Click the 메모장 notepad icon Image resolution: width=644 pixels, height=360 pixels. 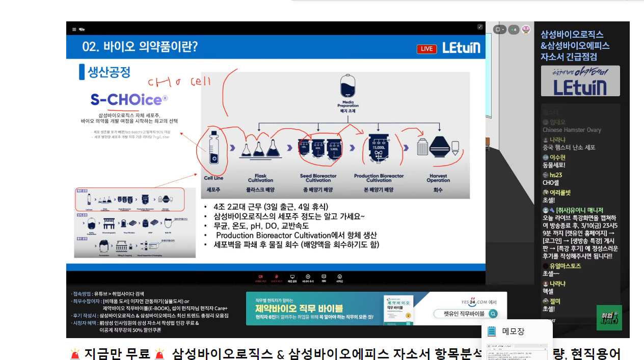pyautogui.click(x=492, y=331)
